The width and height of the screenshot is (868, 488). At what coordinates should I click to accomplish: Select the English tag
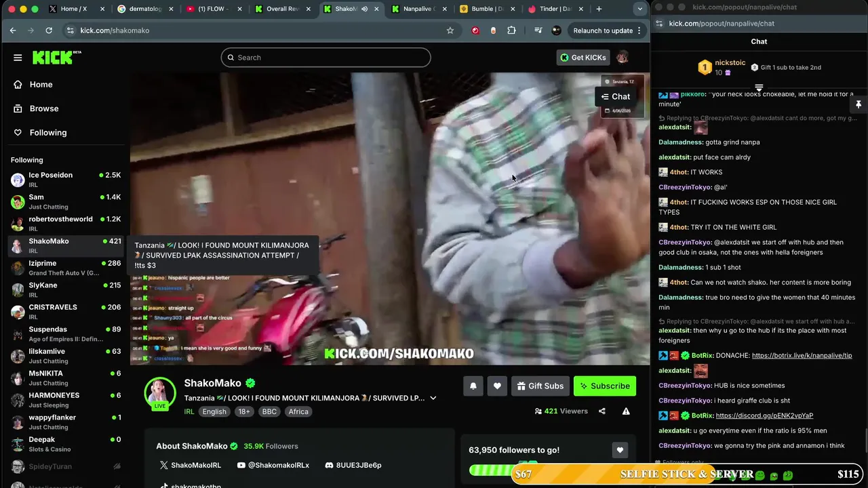[214, 411]
